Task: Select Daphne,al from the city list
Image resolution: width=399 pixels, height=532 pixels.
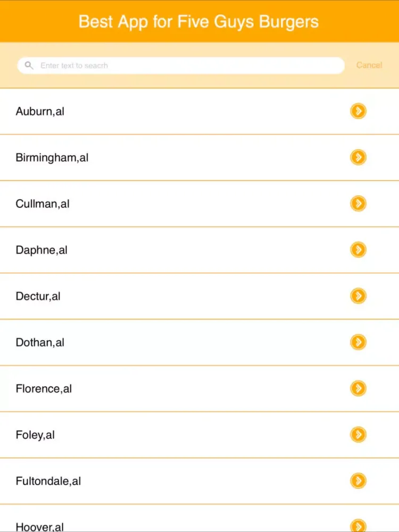Action: point(41,251)
